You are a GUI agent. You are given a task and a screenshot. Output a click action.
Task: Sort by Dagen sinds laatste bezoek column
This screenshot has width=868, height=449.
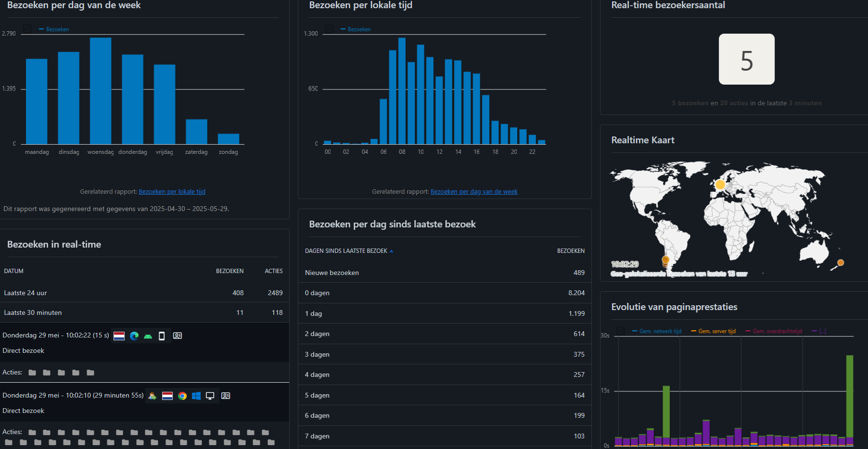pyautogui.click(x=346, y=251)
